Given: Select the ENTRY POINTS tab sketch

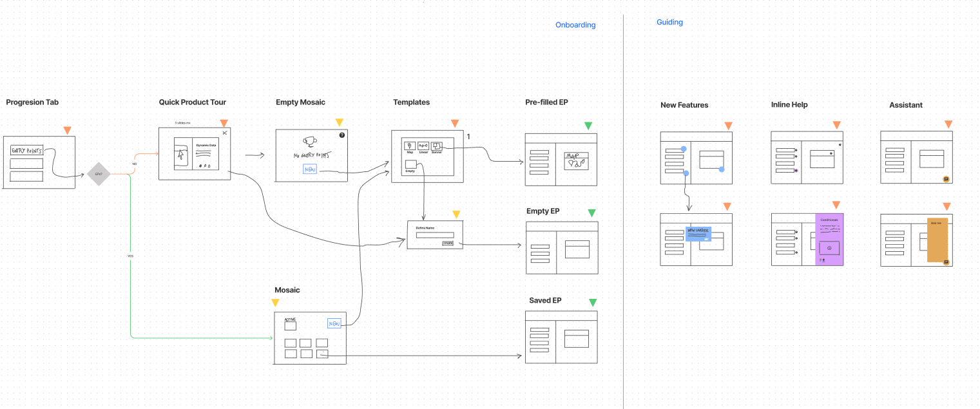Looking at the screenshot, I should tap(27, 151).
